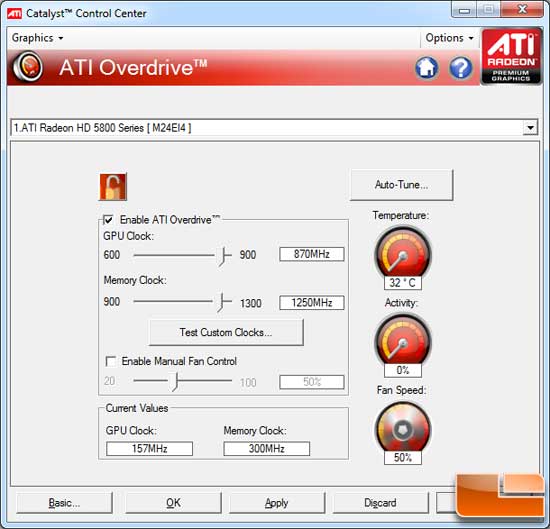550x529 pixels.
Task: Click the 32 °C temperature readout
Action: pos(403,283)
